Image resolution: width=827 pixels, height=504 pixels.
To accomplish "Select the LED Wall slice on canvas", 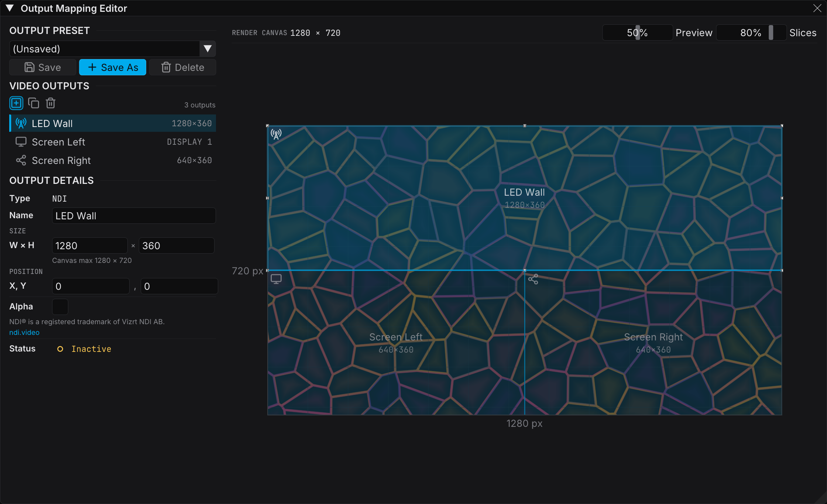I will coord(524,198).
